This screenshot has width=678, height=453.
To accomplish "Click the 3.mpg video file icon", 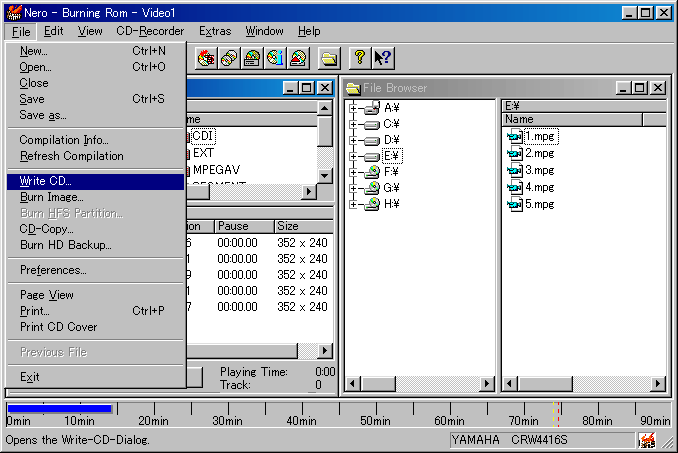I will (x=515, y=170).
